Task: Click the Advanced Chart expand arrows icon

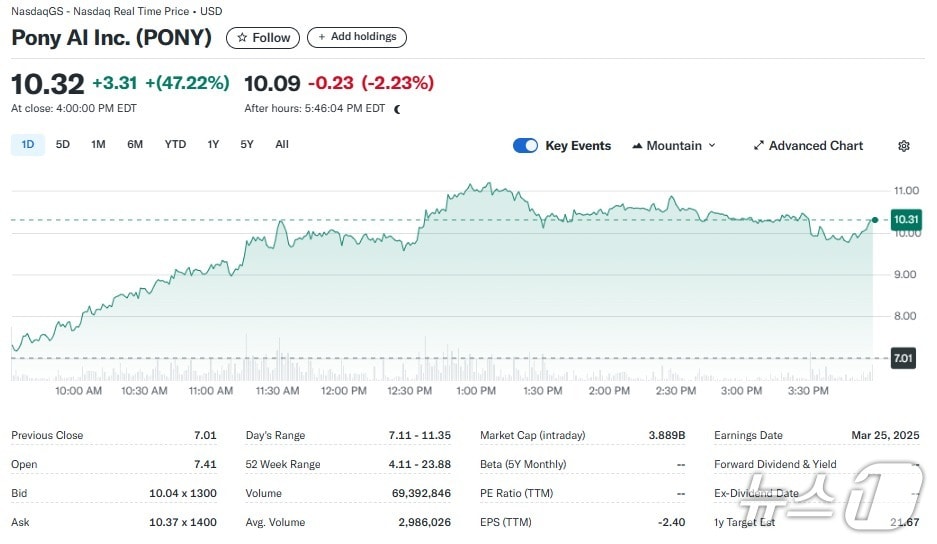Action: 758,145
